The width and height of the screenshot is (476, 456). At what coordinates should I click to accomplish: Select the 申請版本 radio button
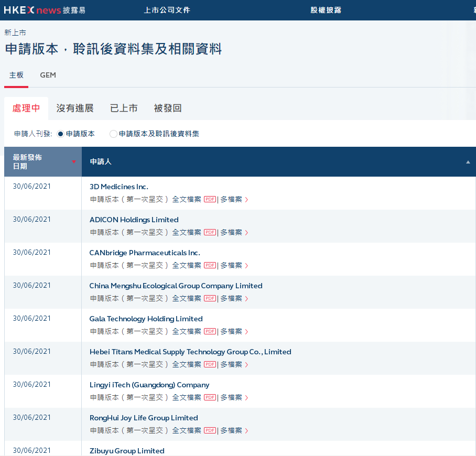[x=60, y=134]
